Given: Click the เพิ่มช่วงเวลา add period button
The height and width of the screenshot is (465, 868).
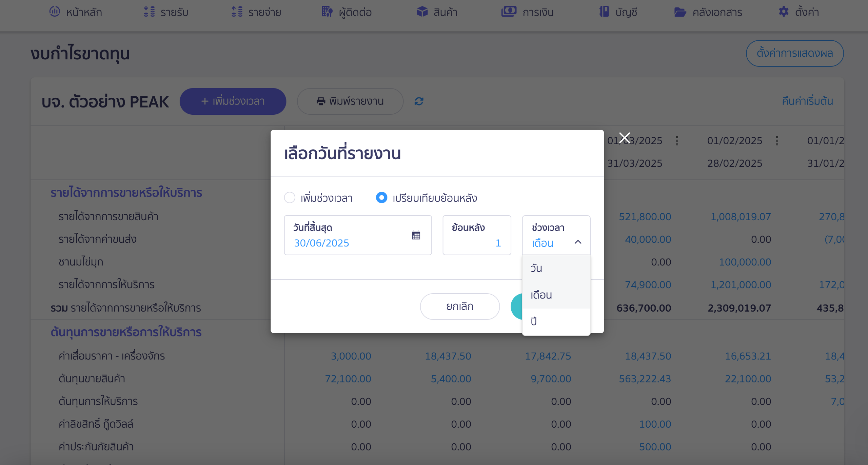Looking at the screenshot, I should click(233, 101).
